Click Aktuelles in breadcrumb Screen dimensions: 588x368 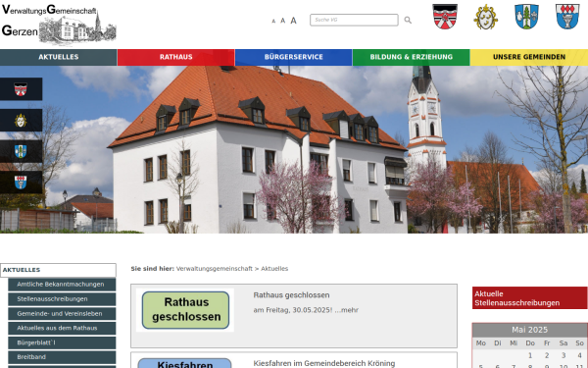[274, 269]
